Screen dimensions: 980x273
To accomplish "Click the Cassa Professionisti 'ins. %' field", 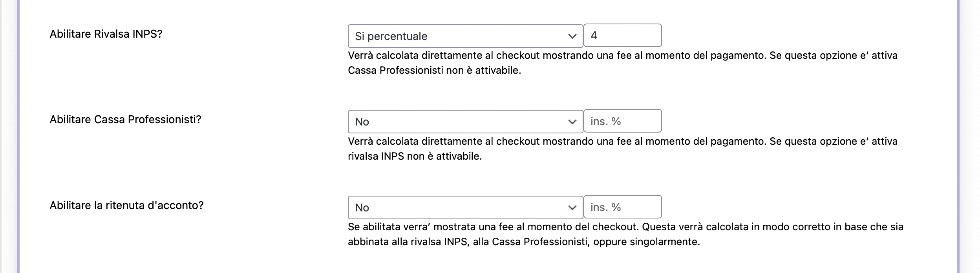I will 622,121.
